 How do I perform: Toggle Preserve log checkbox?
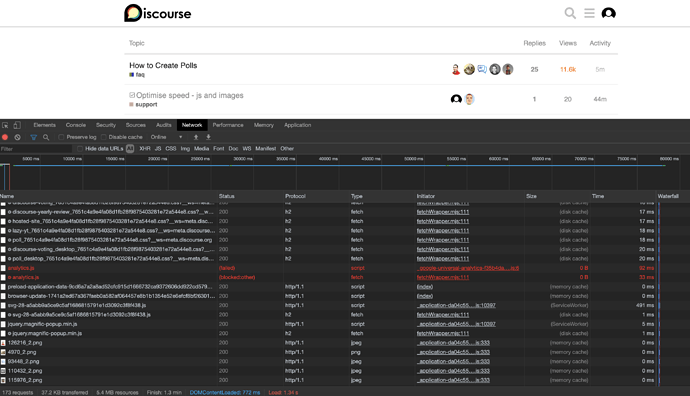click(61, 137)
